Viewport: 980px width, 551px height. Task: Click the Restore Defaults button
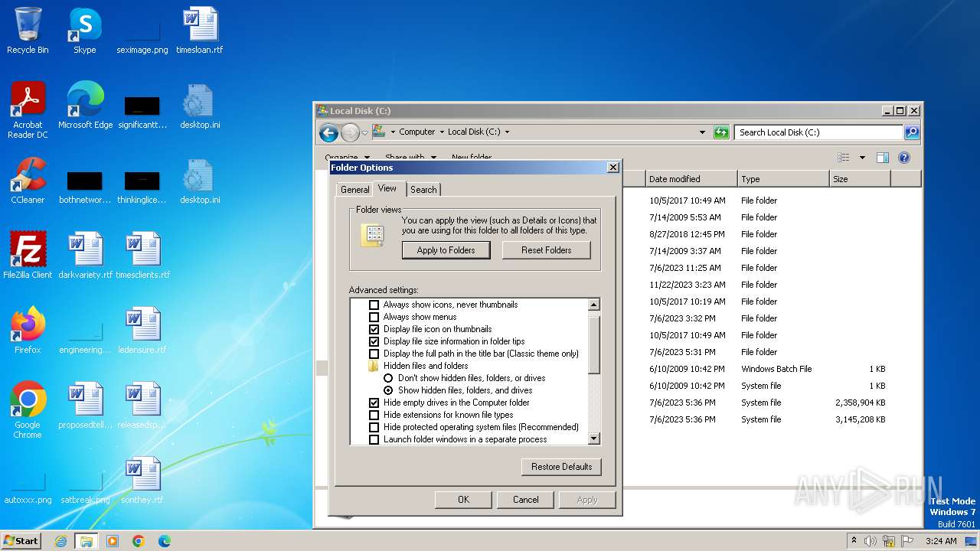pyautogui.click(x=561, y=467)
